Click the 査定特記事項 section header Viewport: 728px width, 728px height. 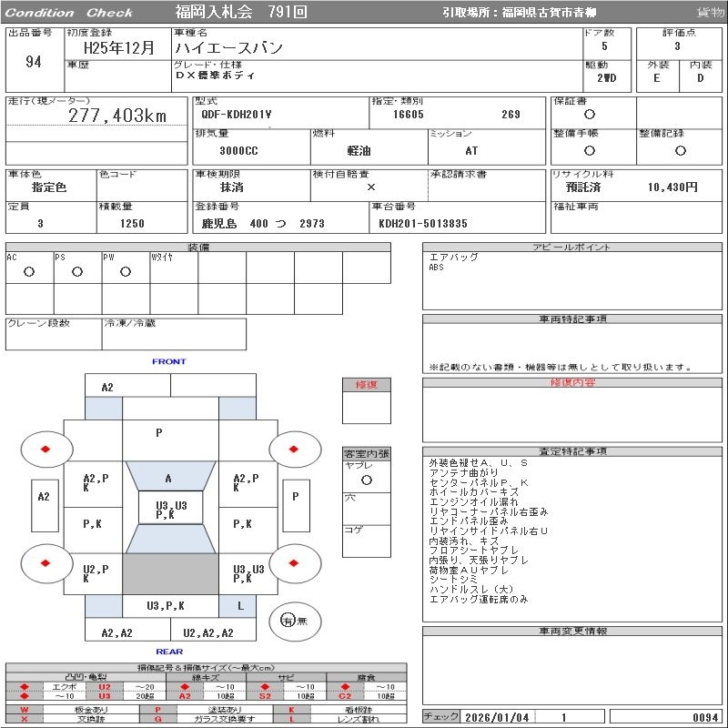(x=572, y=451)
